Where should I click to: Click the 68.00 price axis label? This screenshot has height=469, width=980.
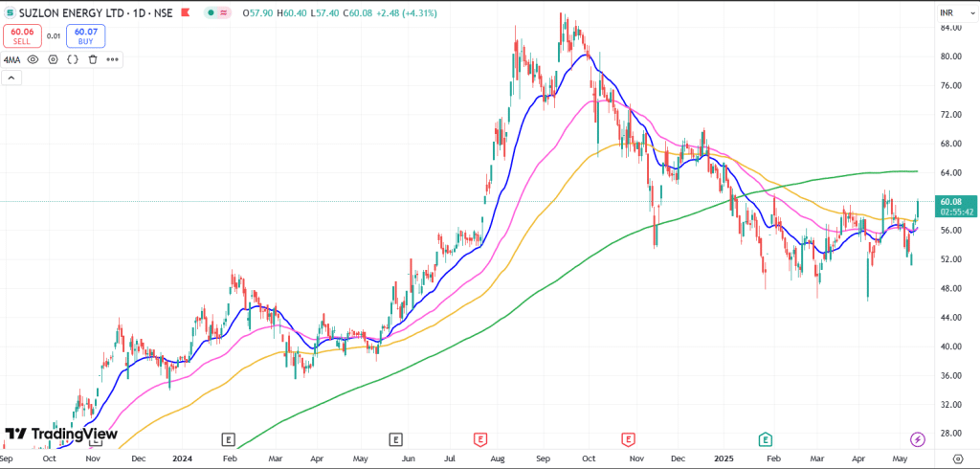tap(950, 144)
